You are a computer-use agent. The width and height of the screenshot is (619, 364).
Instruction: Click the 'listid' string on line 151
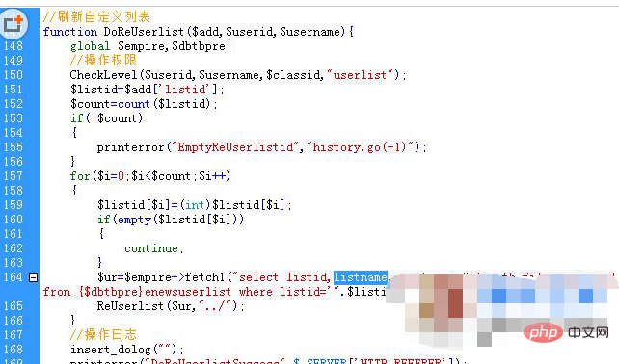tap(185, 90)
